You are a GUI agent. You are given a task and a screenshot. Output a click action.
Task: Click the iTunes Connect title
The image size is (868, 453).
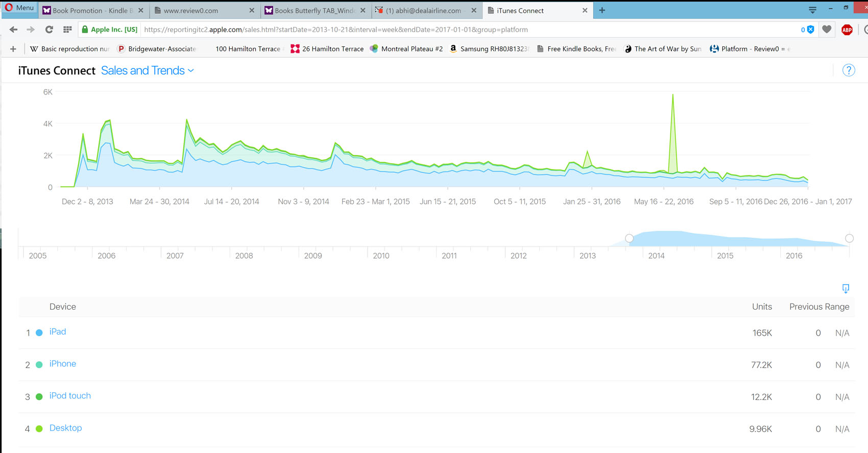point(57,70)
